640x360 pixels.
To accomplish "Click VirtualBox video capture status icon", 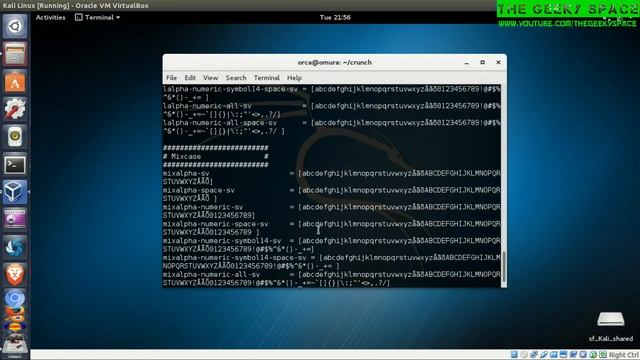I will pyautogui.click(x=573, y=355).
